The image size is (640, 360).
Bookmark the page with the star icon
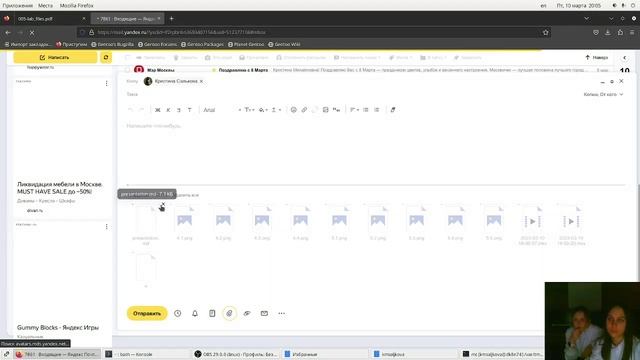coord(545,32)
